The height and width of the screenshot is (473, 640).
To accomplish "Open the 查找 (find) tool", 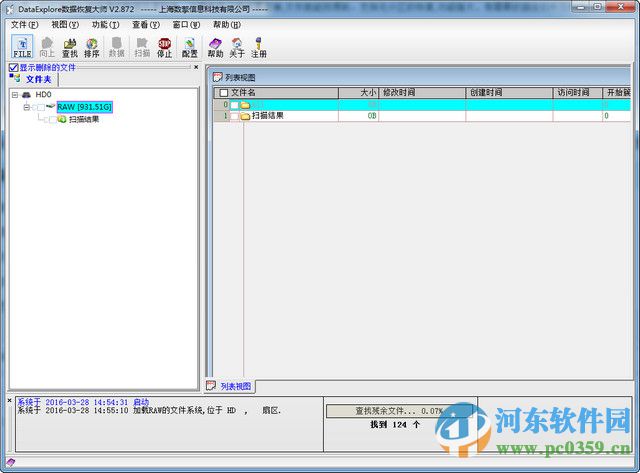I will coord(70,47).
